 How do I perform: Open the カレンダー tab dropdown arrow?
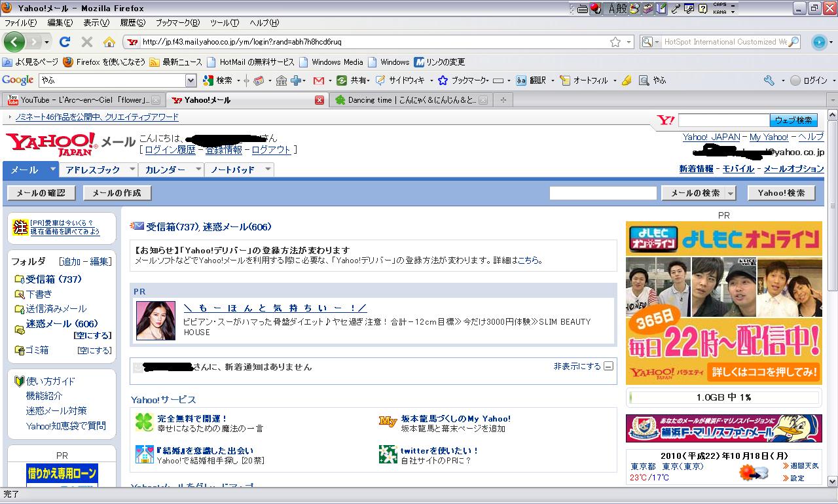click(x=198, y=169)
